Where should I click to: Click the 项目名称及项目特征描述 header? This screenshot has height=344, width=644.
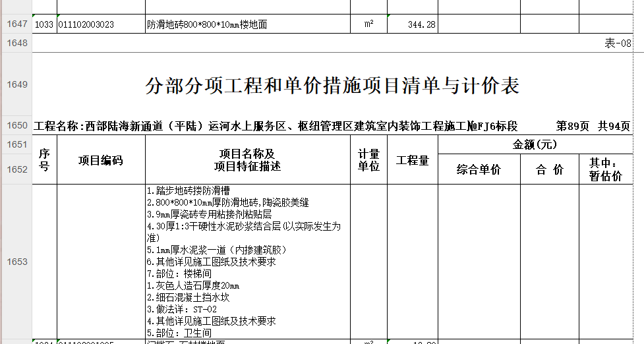248,159
